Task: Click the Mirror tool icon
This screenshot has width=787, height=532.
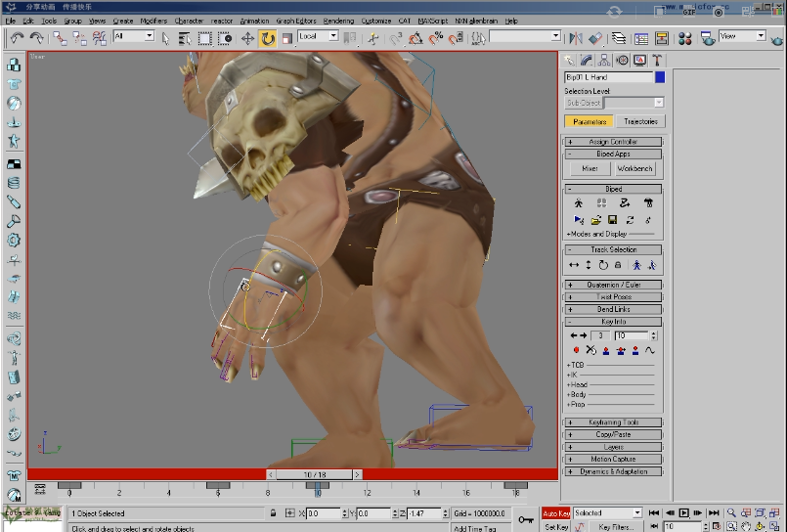Action: 576,38
